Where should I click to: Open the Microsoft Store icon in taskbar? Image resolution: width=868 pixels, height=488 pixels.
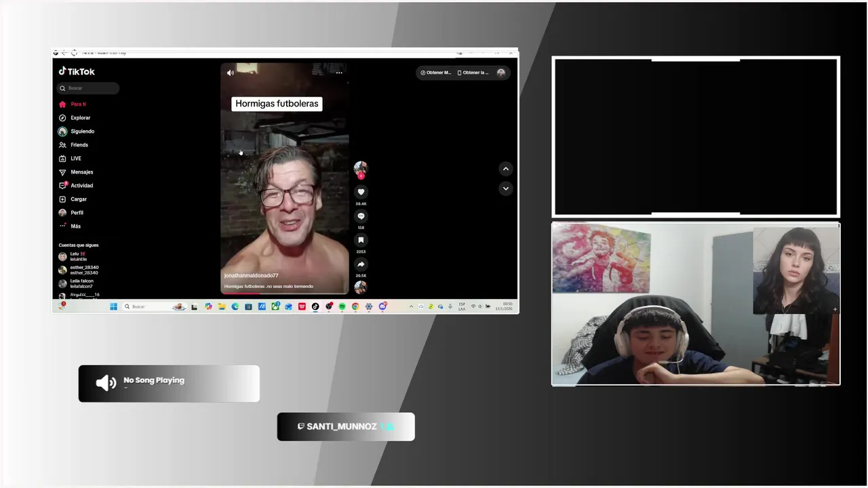[248, 307]
